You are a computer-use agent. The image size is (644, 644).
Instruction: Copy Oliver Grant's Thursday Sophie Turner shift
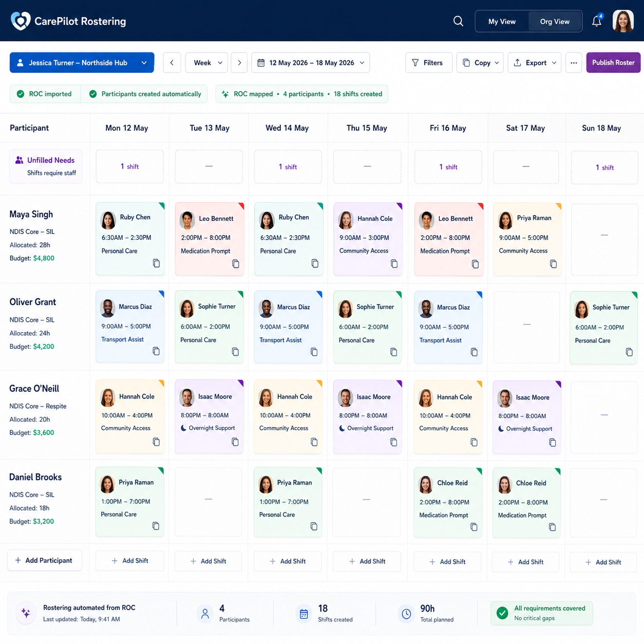click(393, 352)
